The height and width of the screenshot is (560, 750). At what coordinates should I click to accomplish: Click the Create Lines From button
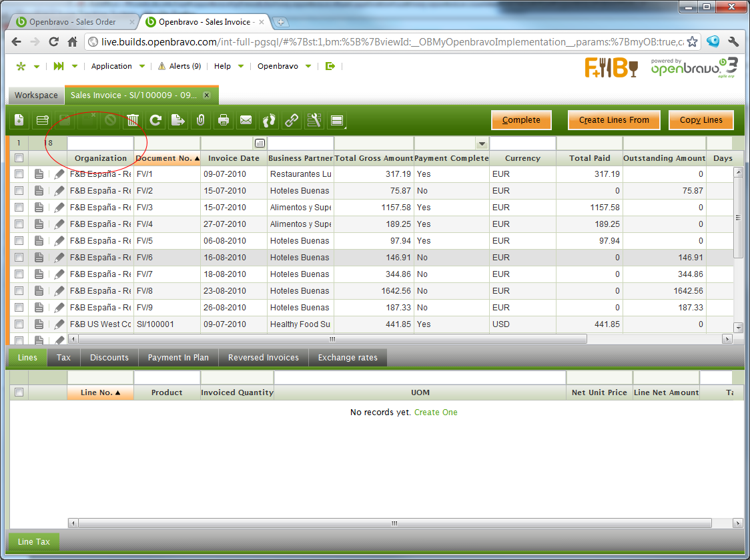pos(614,120)
